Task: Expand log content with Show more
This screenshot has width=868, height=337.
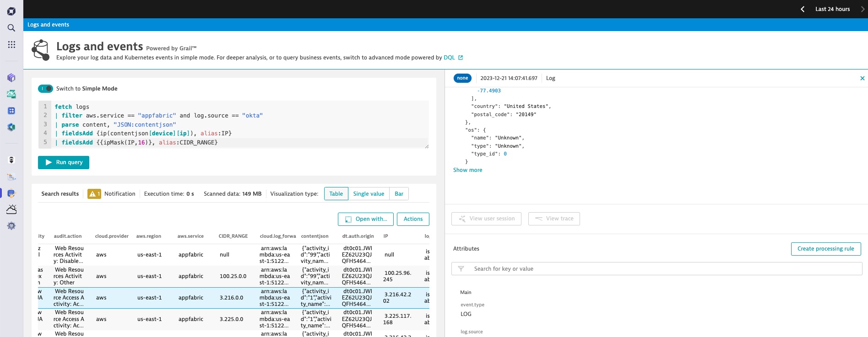Action: pyautogui.click(x=467, y=170)
